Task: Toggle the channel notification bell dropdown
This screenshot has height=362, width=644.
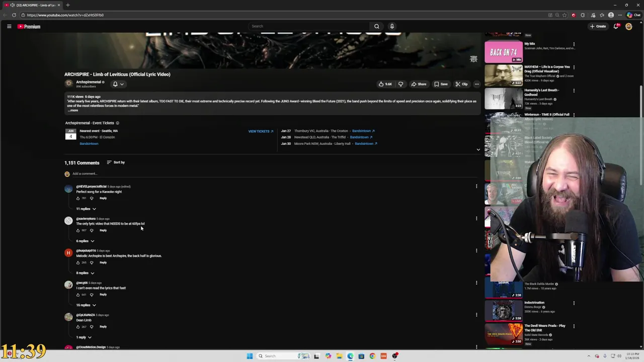Action: (x=118, y=84)
